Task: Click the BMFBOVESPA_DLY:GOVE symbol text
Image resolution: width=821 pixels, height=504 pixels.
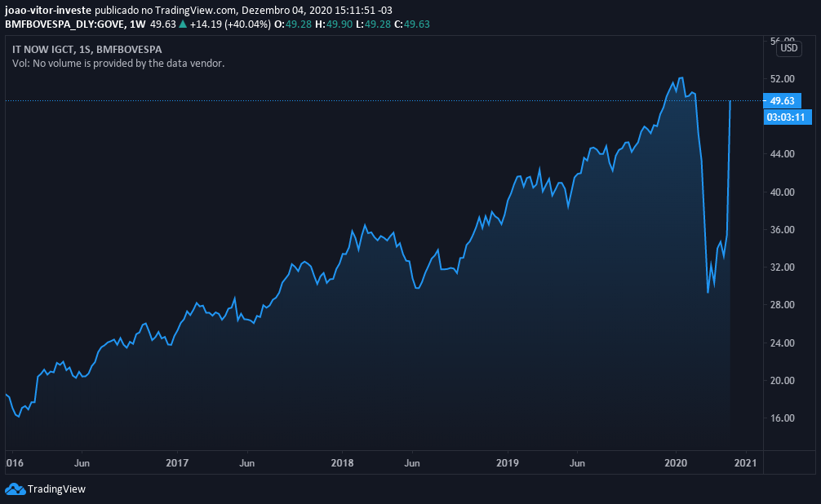Action: 65,24
